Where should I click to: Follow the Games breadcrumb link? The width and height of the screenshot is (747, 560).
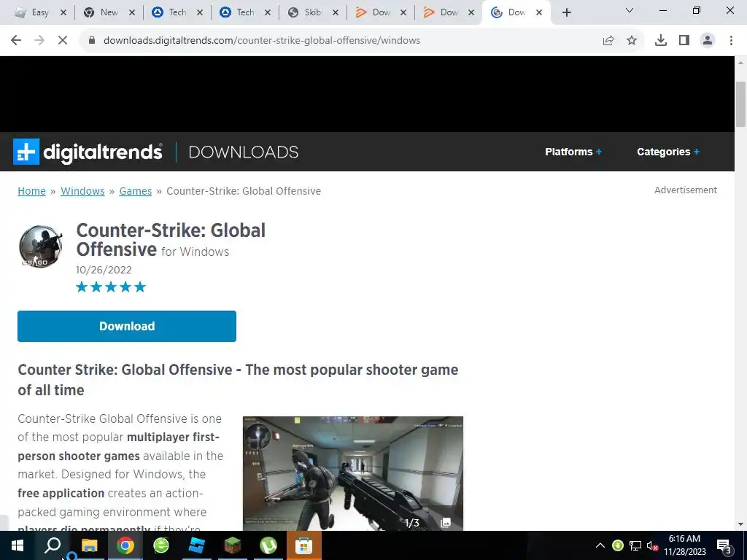point(135,191)
